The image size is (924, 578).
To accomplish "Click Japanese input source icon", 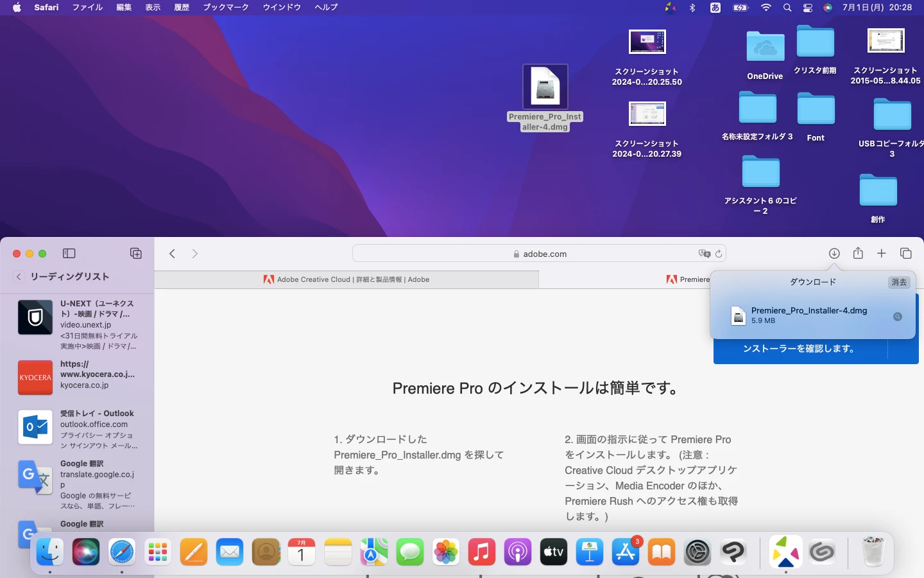I will pos(715,8).
